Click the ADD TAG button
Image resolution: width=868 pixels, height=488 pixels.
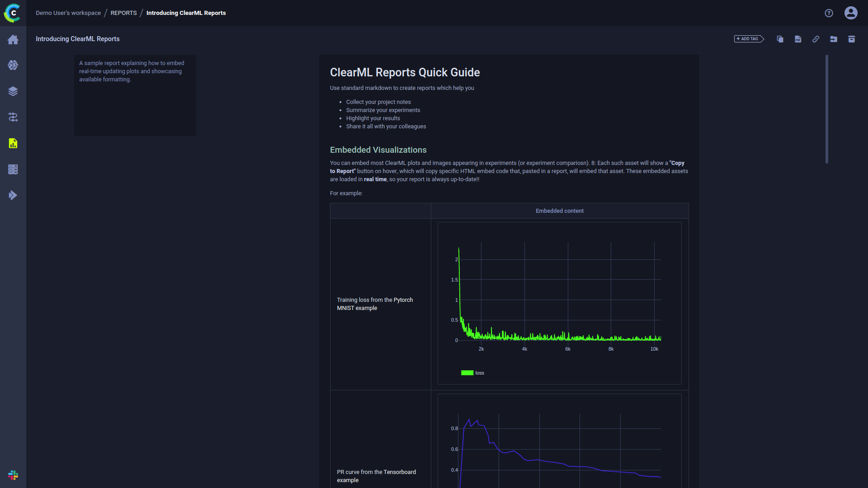(748, 39)
